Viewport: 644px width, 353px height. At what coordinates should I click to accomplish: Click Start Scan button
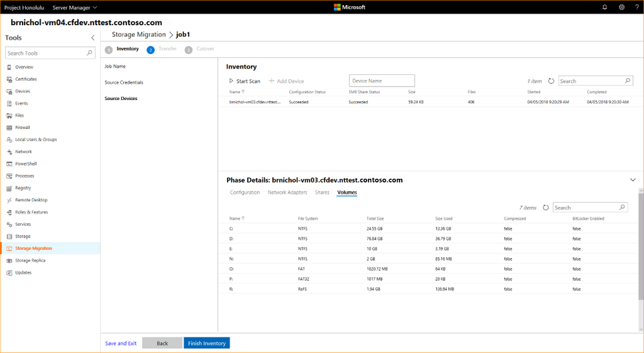[245, 81]
